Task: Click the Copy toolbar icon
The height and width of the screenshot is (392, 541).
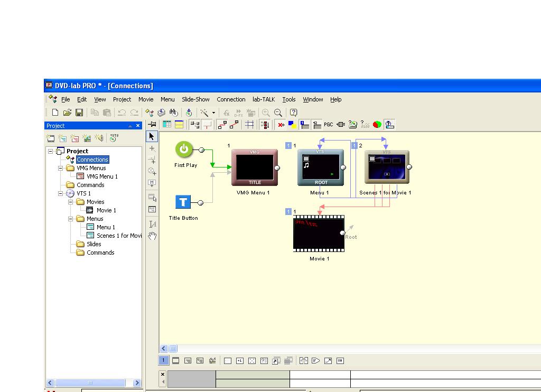Action: click(x=95, y=113)
